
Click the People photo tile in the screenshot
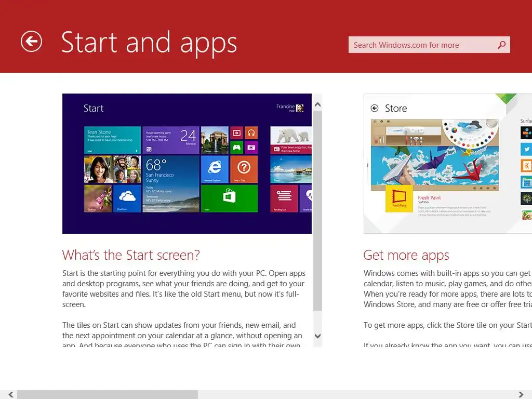point(112,169)
